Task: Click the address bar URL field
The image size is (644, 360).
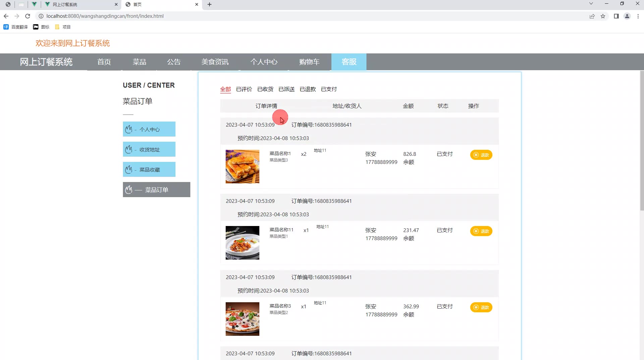Action: 312,16
